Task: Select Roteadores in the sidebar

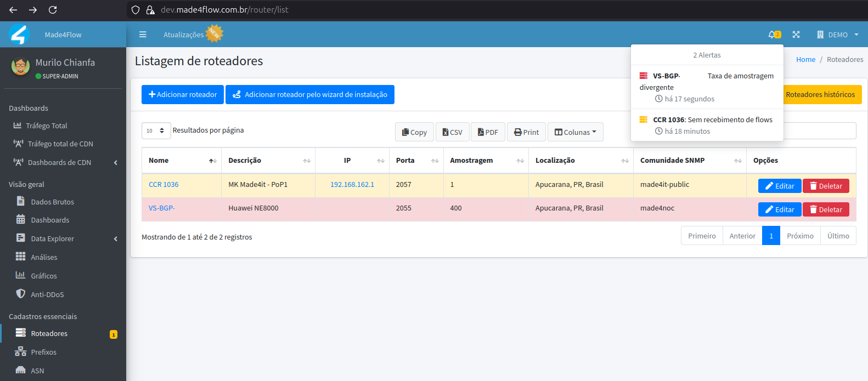Action: 49,333
